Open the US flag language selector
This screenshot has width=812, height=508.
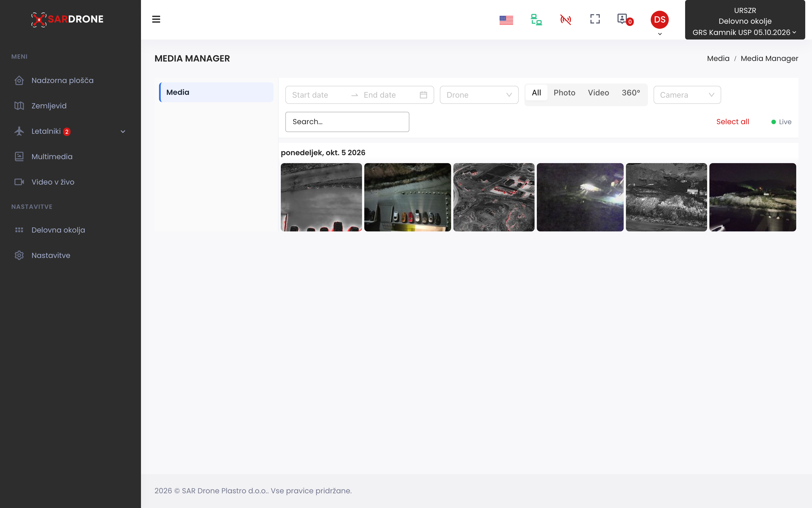coord(506,20)
